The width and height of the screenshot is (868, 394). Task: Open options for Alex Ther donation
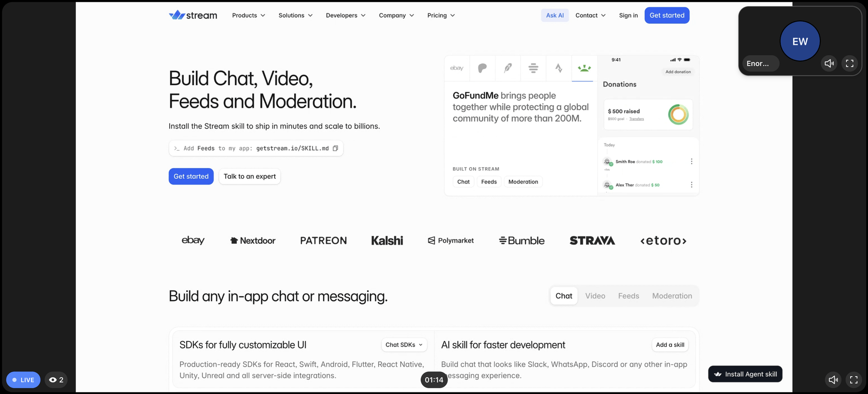(692, 185)
